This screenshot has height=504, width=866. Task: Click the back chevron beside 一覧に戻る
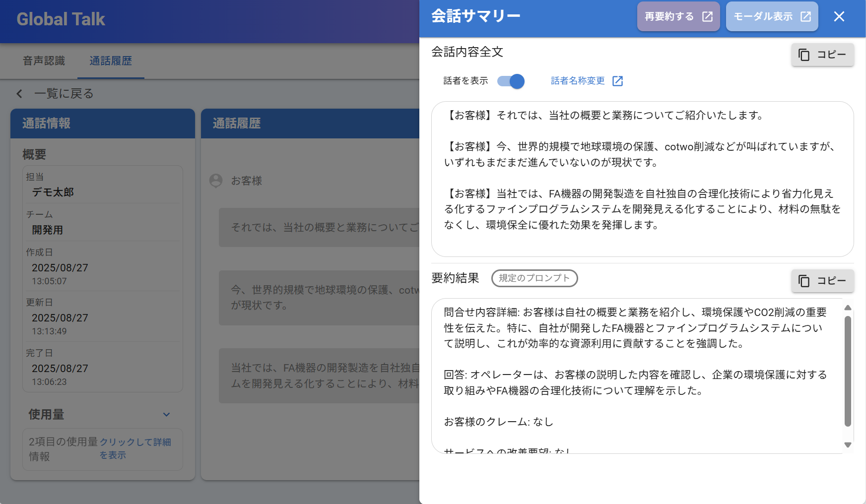pyautogui.click(x=19, y=94)
